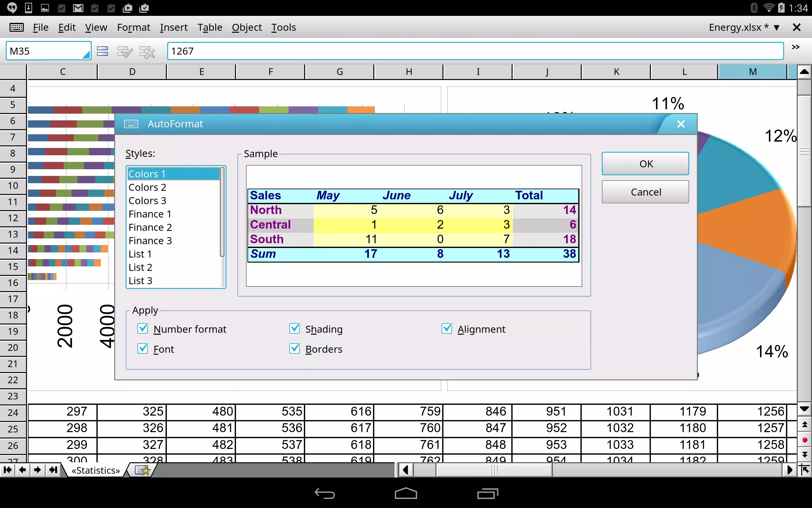Tap Android recent apps button
The height and width of the screenshot is (508, 812).
pos(488,493)
